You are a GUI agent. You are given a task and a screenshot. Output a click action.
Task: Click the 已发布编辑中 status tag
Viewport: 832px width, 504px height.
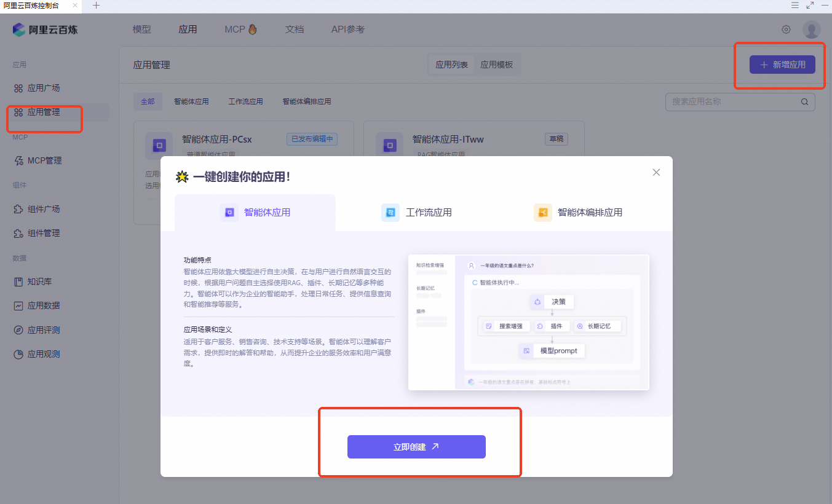tap(312, 140)
